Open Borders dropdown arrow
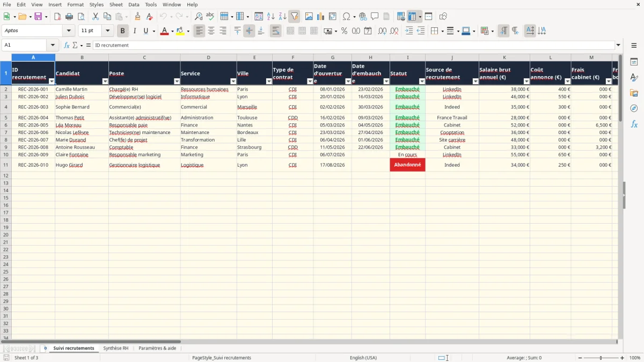 [442, 31]
